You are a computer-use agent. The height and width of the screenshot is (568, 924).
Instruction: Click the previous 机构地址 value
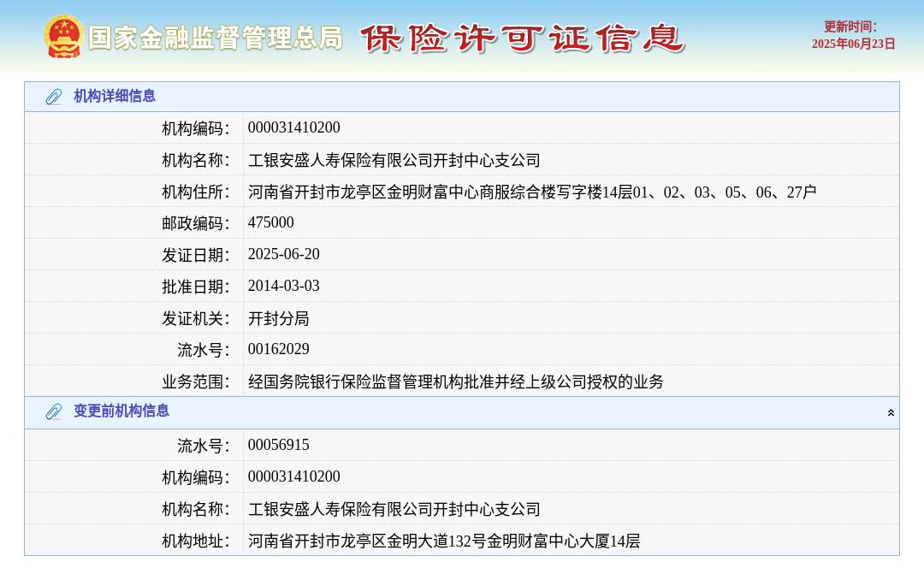pyautogui.click(x=444, y=541)
